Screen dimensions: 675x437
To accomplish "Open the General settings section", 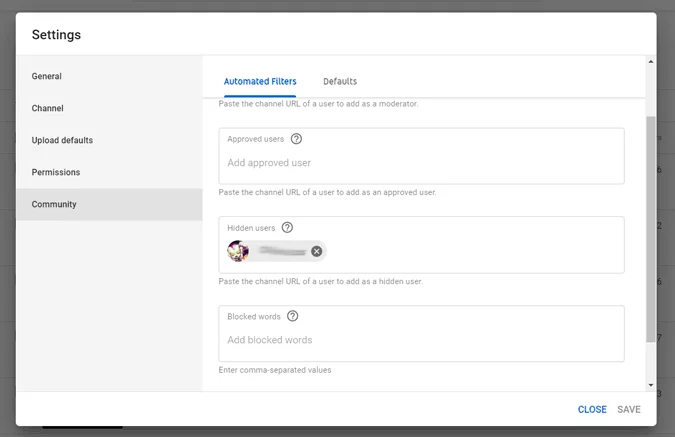I will (47, 76).
